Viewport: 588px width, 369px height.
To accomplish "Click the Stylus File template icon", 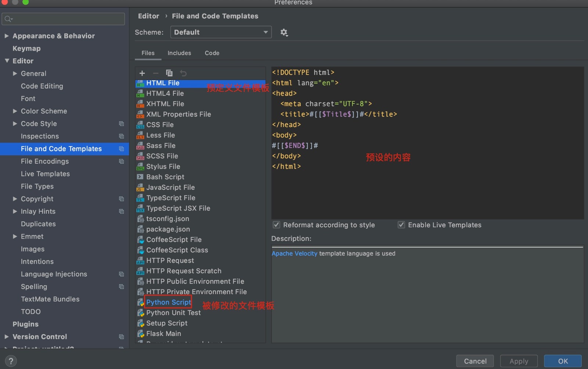I will [x=140, y=167].
